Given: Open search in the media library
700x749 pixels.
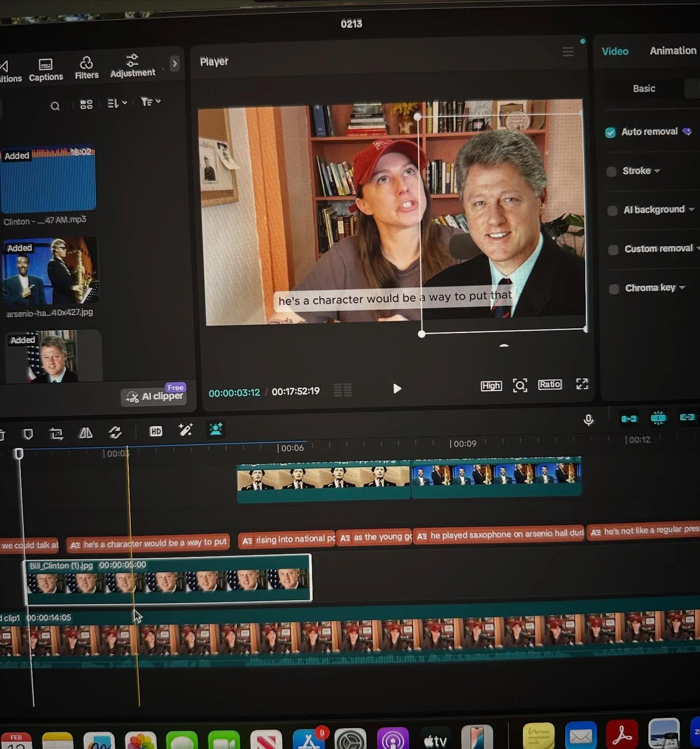Looking at the screenshot, I should [x=55, y=106].
